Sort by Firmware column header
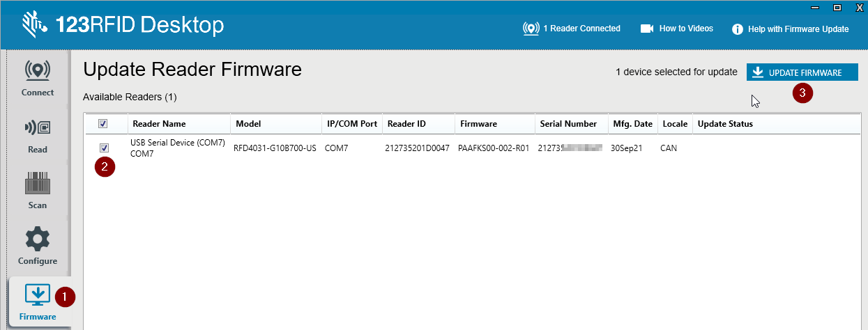868x330 pixels. point(478,124)
